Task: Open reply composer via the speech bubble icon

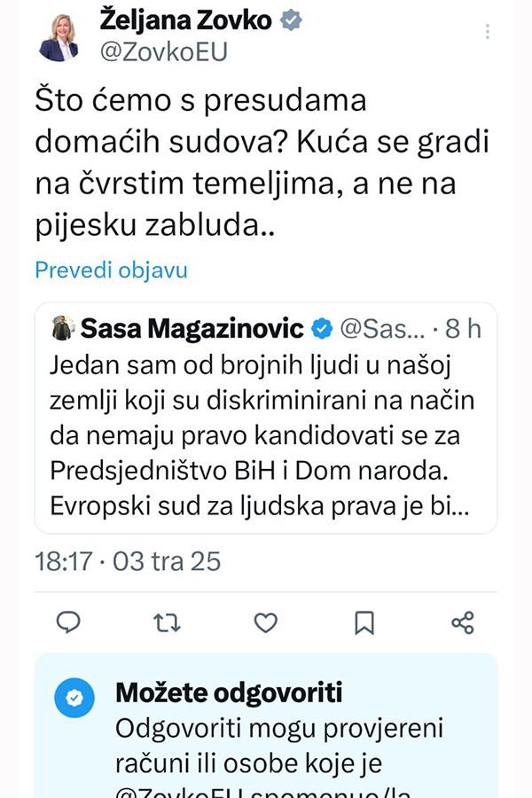Action: (69, 623)
